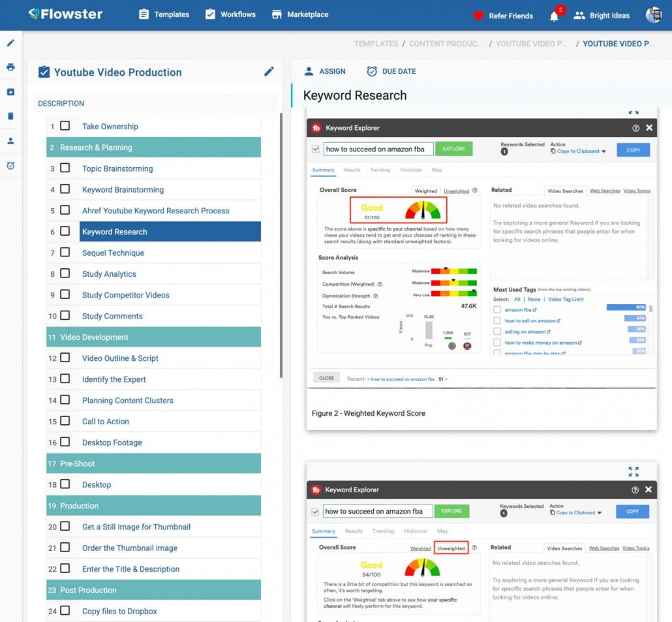The width and height of the screenshot is (672, 622).
Task: Click the sidebar pencil edit icon
Action: tap(10, 43)
